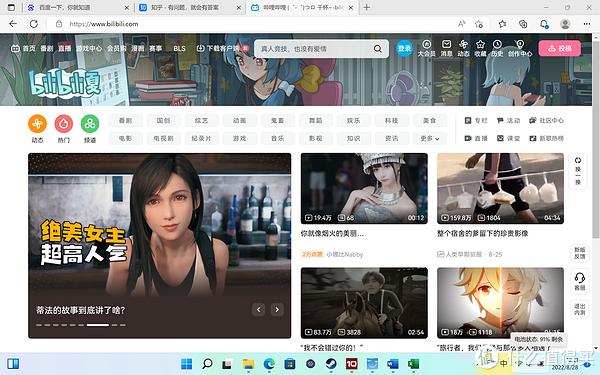Select the 科技 category
600x375 pixels.
coord(391,121)
